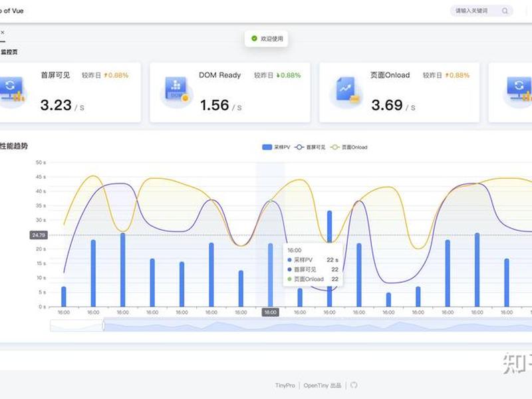Open the TinyPro footer link

tap(285, 386)
